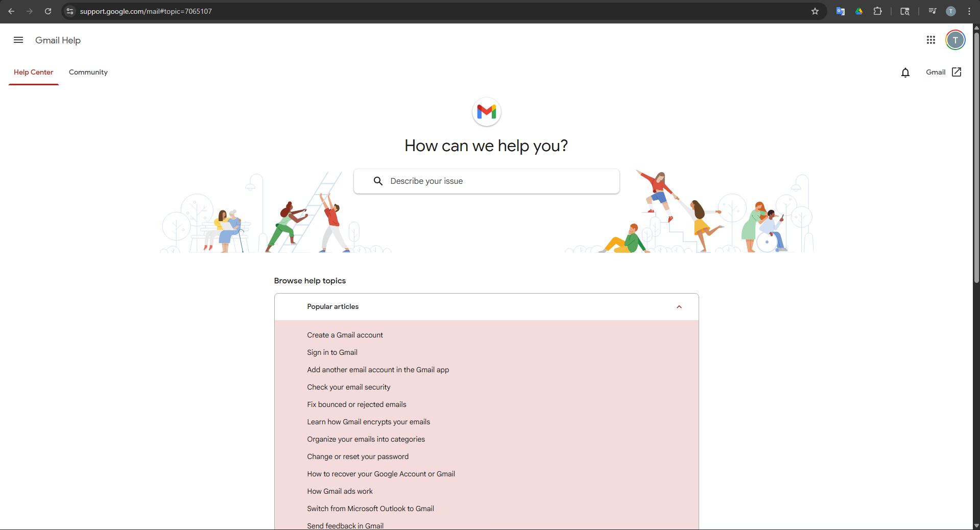Open the Extensions puzzle menu
Image resolution: width=980 pixels, height=530 pixels.
tap(878, 11)
